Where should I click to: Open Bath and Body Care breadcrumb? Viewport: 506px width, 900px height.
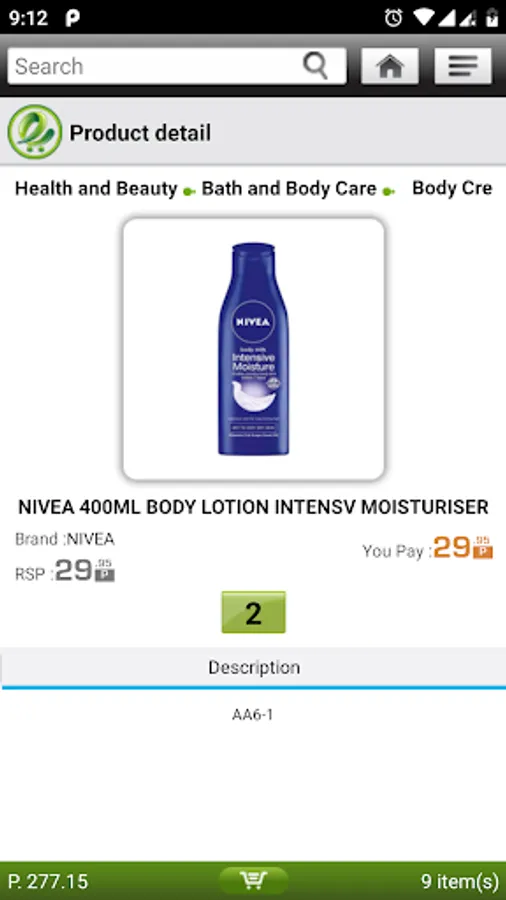pyautogui.click(x=289, y=188)
